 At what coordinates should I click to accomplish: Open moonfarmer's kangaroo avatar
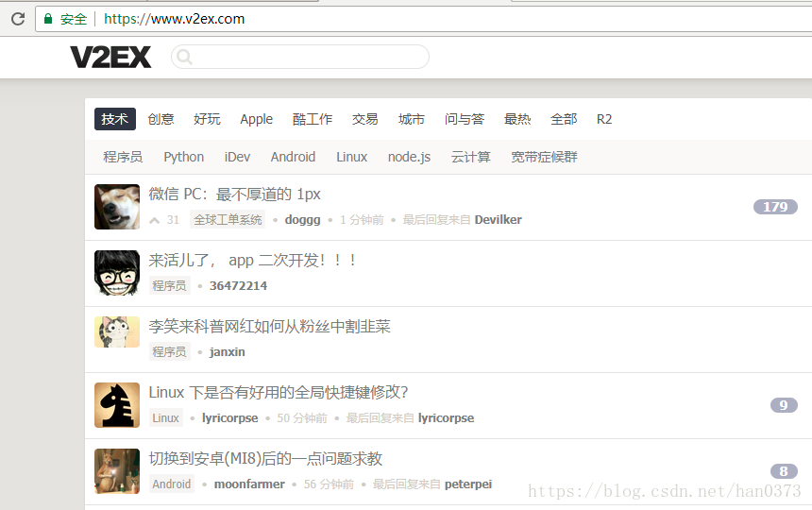[117, 471]
